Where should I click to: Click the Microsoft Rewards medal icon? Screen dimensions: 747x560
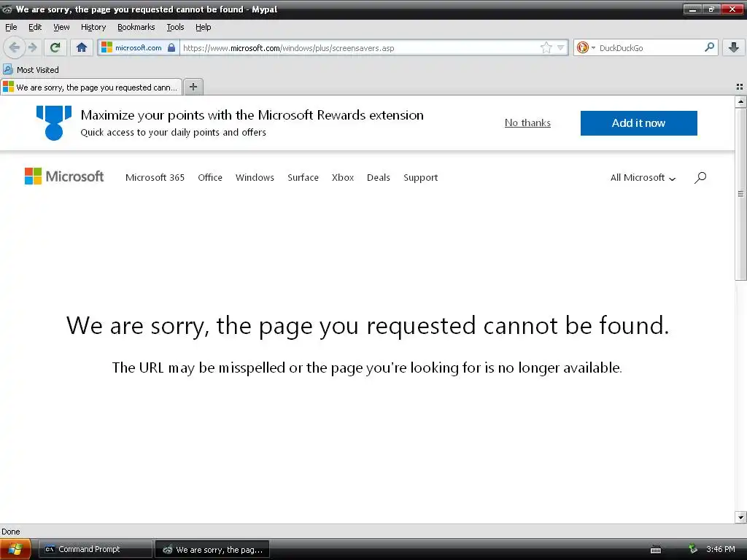(54, 122)
